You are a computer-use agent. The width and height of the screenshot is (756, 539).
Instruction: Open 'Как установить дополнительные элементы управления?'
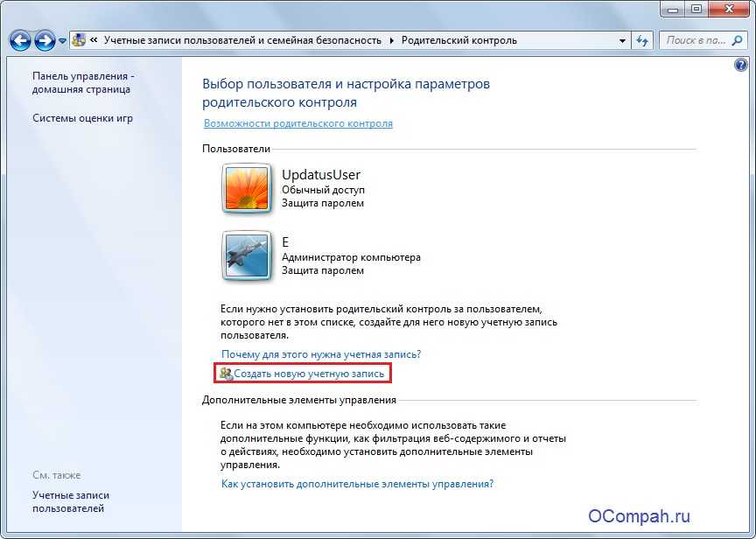click(x=357, y=484)
